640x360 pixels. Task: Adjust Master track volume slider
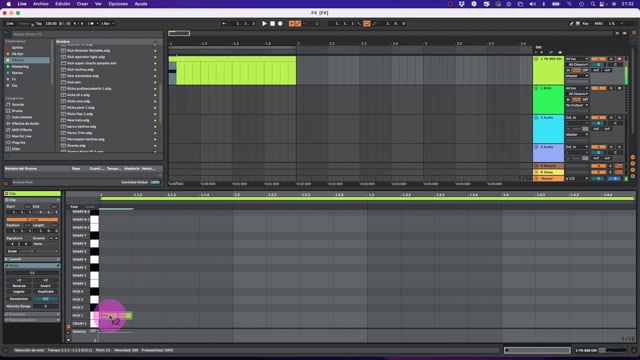(598, 178)
